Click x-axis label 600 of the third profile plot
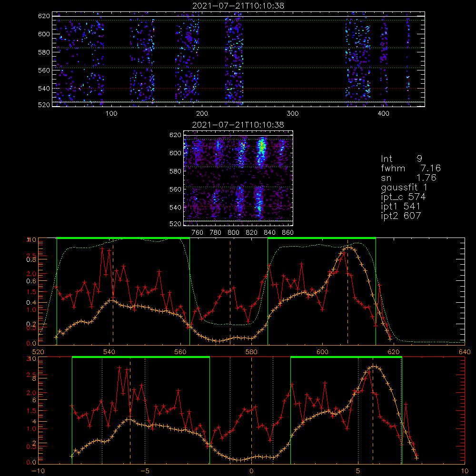This screenshot has width=476, height=476. coord(322,352)
